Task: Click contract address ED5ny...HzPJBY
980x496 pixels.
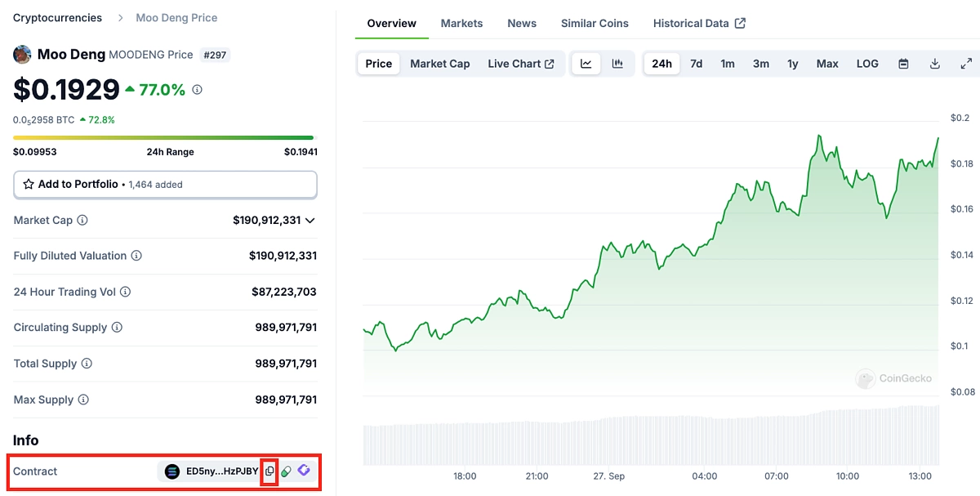Action: tap(222, 471)
